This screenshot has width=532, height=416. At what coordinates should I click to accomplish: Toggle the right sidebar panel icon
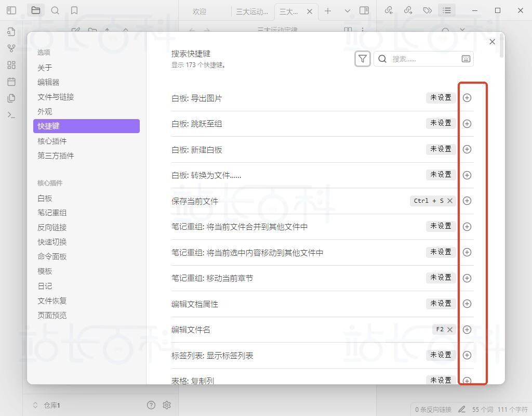pos(364,10)
